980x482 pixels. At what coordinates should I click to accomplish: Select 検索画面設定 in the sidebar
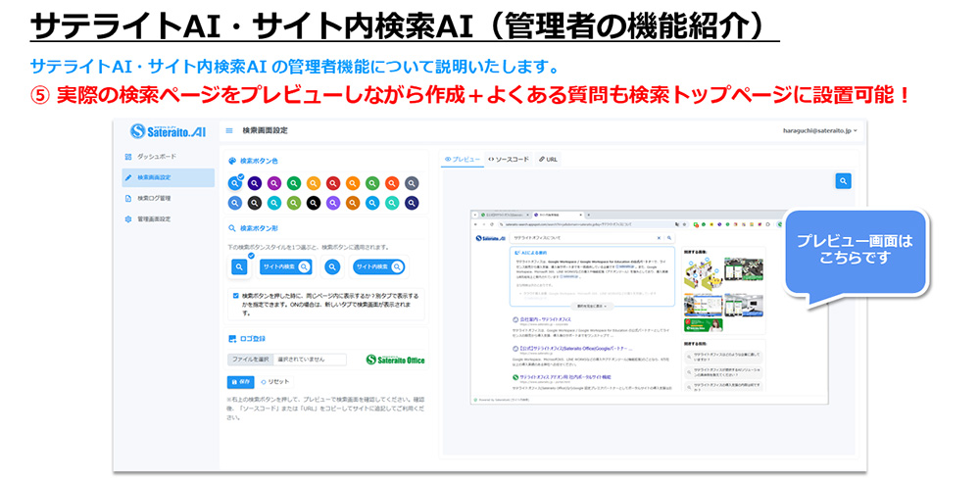pos(169,177)
